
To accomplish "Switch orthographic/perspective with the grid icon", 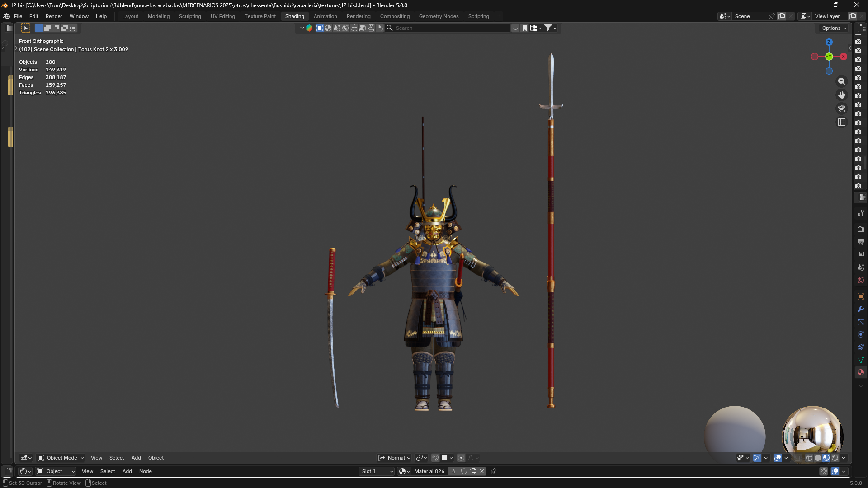I will pos(841,122).
